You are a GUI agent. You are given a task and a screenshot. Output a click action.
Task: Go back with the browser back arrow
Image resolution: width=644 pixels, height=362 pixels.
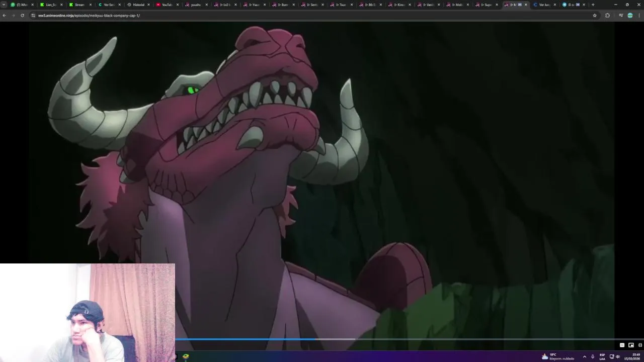[x=4, y=16]
